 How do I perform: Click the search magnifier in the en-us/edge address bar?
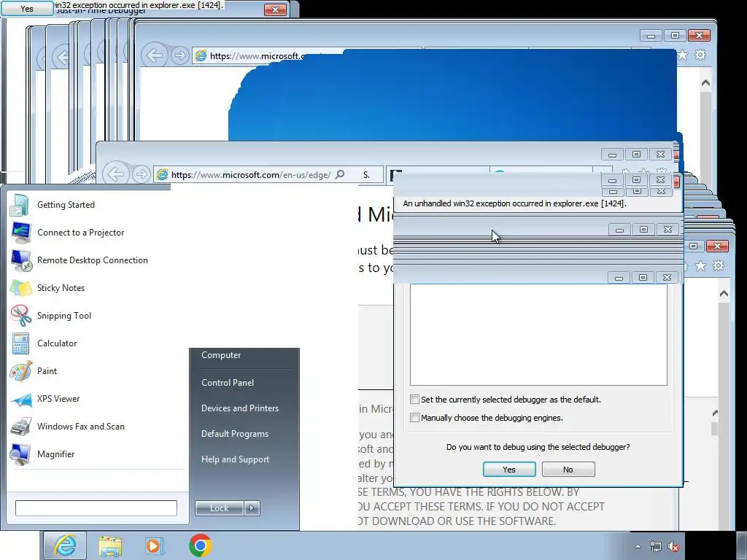[x=340, y=174]
